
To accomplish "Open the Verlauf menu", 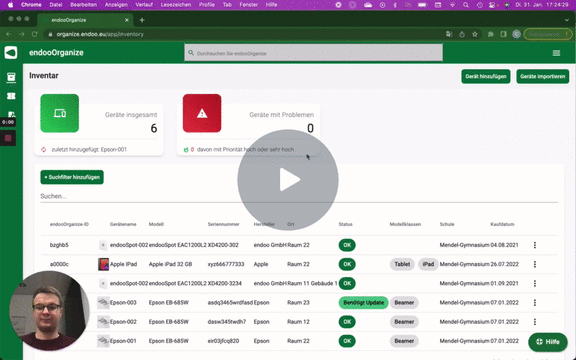I will click(x=144, y=5).
